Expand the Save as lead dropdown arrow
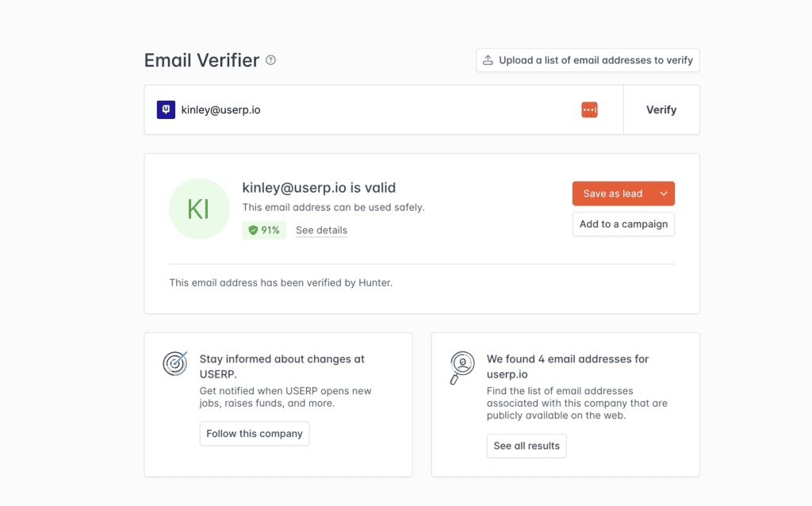 coord(664,194)
